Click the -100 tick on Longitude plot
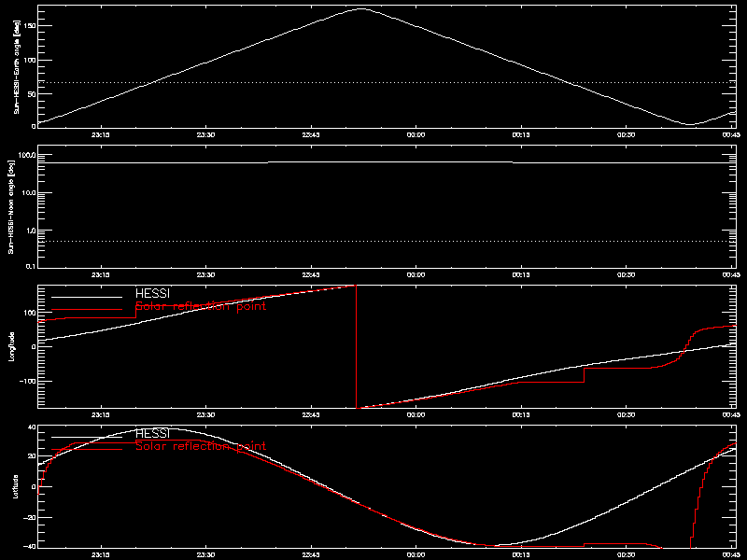The width and height of the screenshot is (747, 560). click(28, 382)
